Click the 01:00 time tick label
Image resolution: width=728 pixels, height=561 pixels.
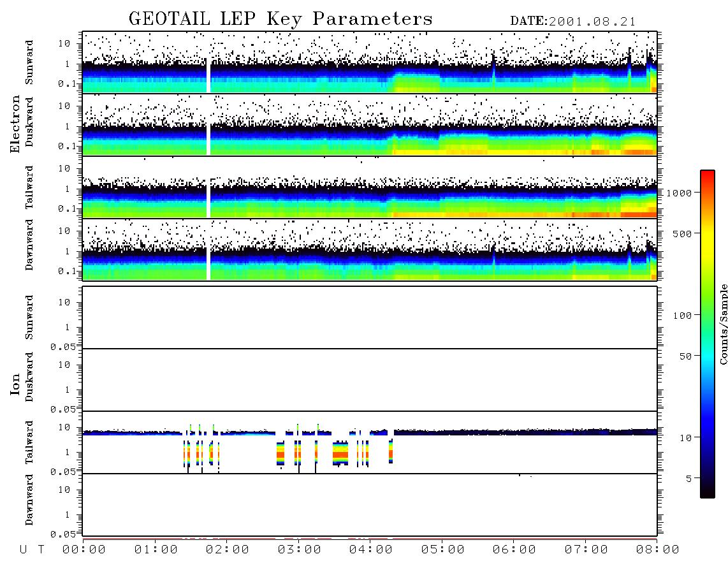[156, 550]
